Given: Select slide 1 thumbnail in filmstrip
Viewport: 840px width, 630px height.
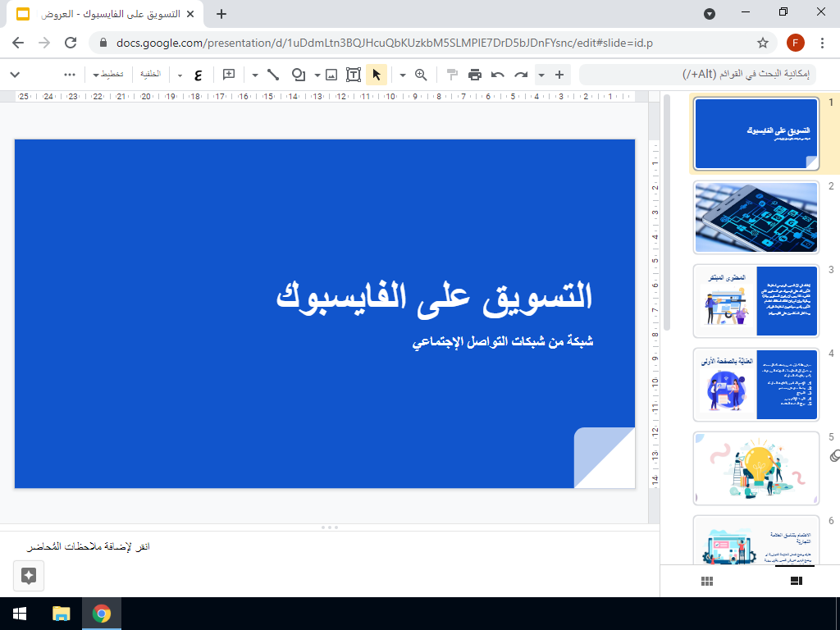Looking at the screenshot, I should (756, 134).
